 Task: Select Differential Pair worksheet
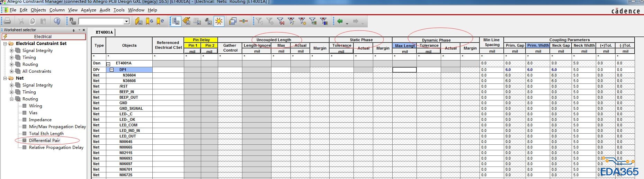[44, 141]
